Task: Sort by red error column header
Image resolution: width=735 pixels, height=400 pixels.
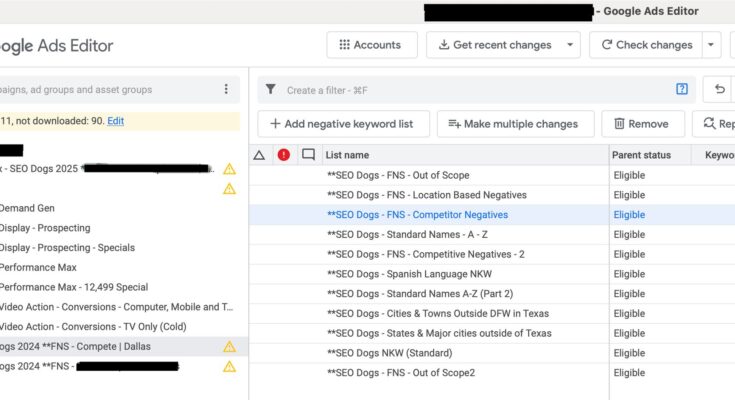Action: [x=284, y=155]
